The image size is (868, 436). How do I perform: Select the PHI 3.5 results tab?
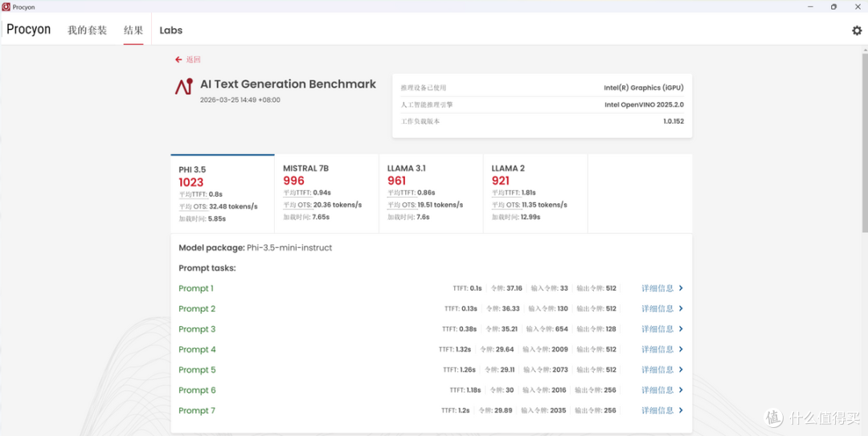pyautogui.click(x=223, y=194)
